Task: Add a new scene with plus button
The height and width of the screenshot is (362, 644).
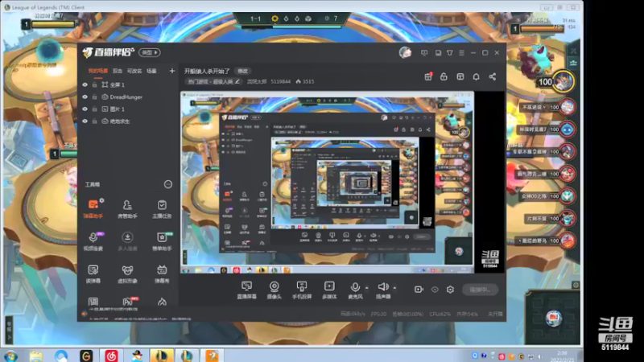Action: pyautogui.click(x=172, y=71)
